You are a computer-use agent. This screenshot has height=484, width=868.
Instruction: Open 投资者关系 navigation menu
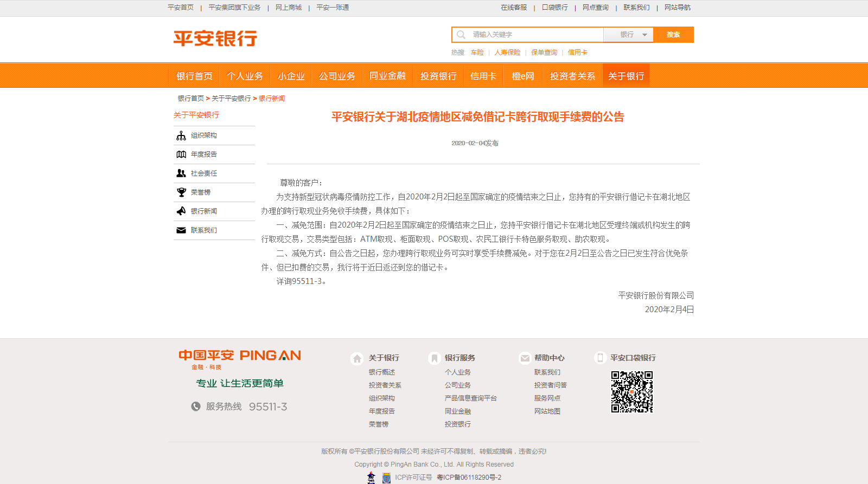click(x=572, y=76)
